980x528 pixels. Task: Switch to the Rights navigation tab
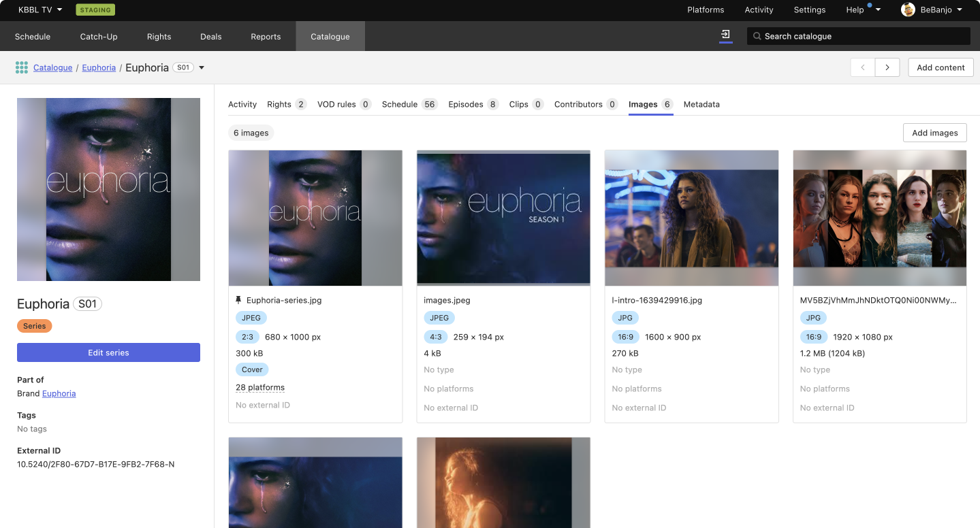click(x=159, y=36)
